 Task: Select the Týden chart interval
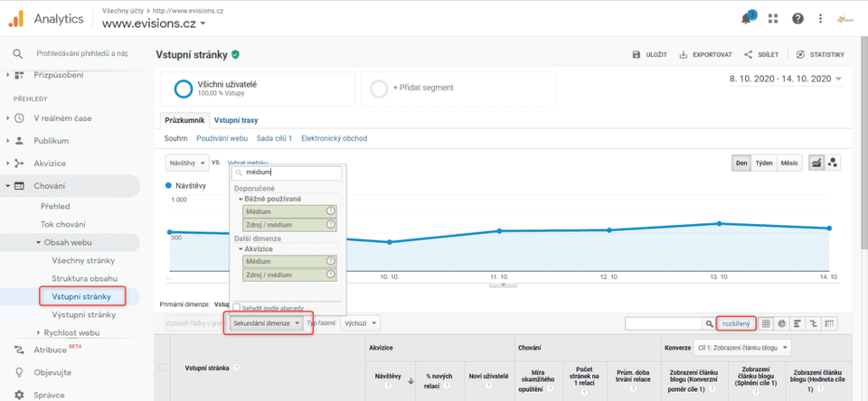click(764, 163)
